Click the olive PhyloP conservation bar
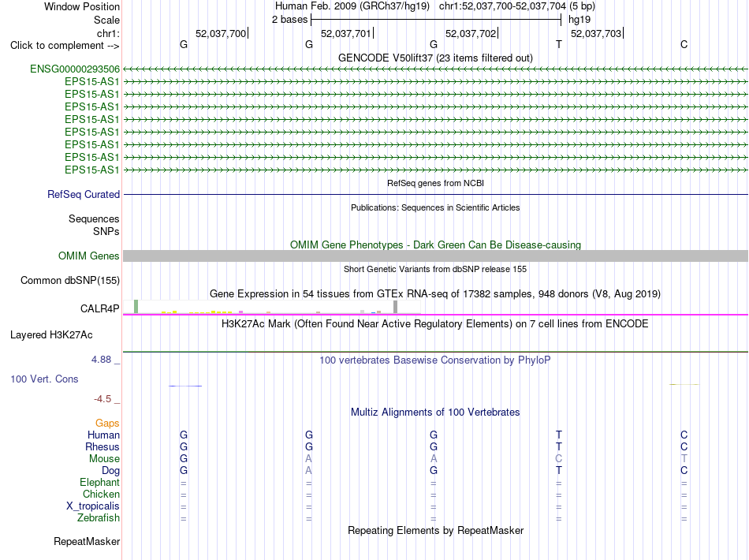Viewport: 749px width, 560px height. [x=684, y=384]
